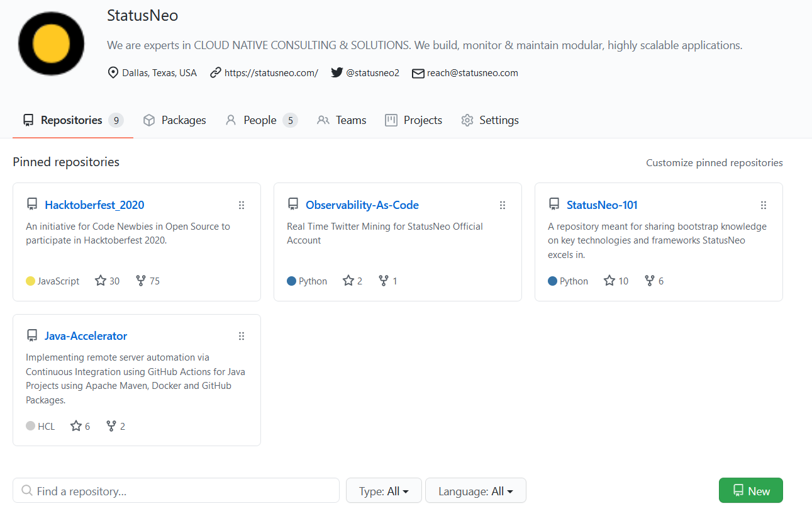Click the fork icon on Hacktoberfest_2020

141,281
